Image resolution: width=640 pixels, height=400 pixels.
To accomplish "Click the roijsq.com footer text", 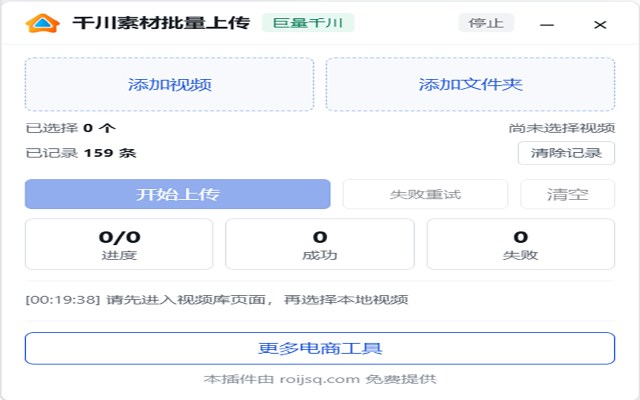I will point(320,379).
